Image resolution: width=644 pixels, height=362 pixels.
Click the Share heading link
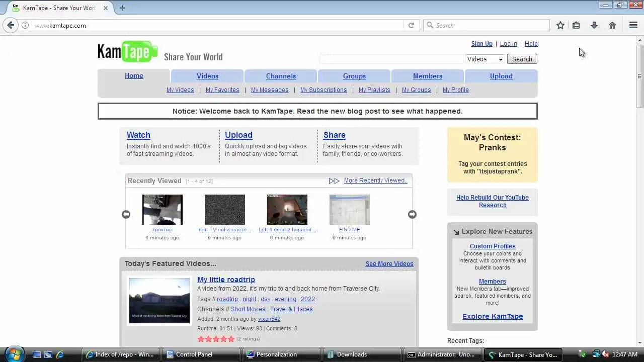334,135
